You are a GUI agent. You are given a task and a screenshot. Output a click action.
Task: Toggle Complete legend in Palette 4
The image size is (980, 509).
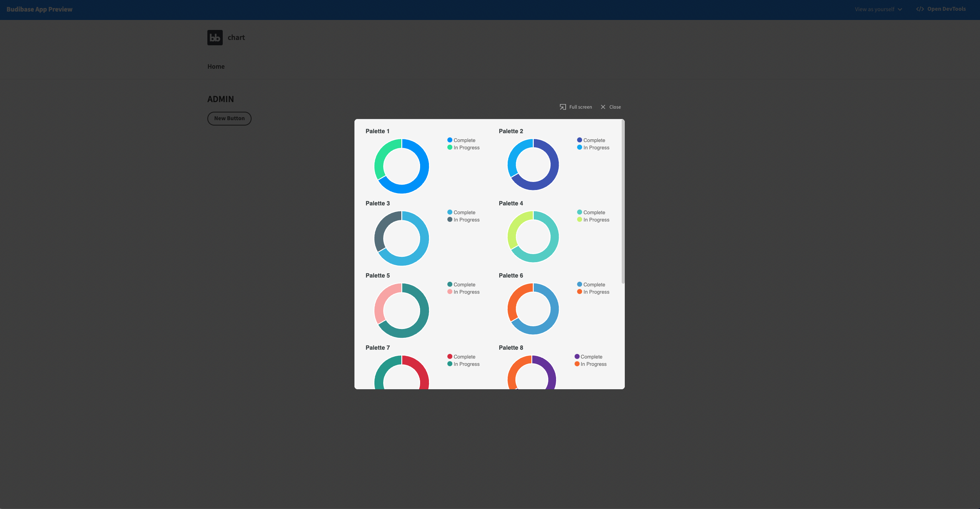[x=591, y=212]
